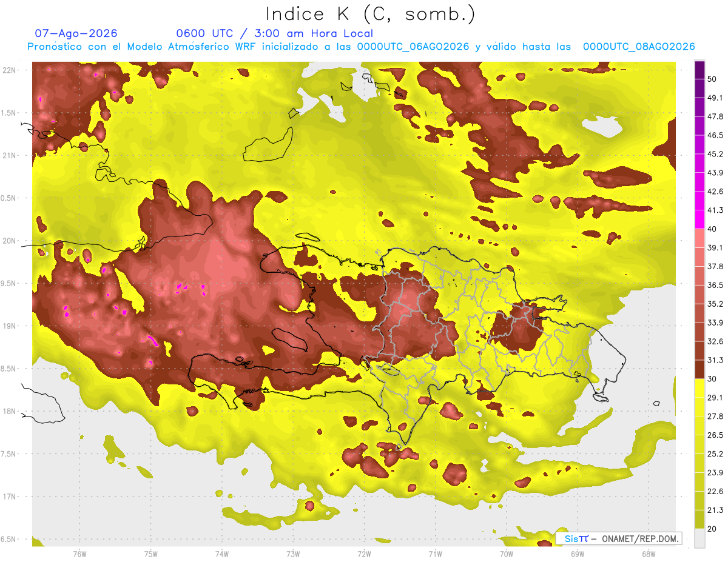Screen dimensions: 728x562
Task: Click the time label "0600 UTC / 3:00 am Hora Local"
Action: [x=274, y=33]
